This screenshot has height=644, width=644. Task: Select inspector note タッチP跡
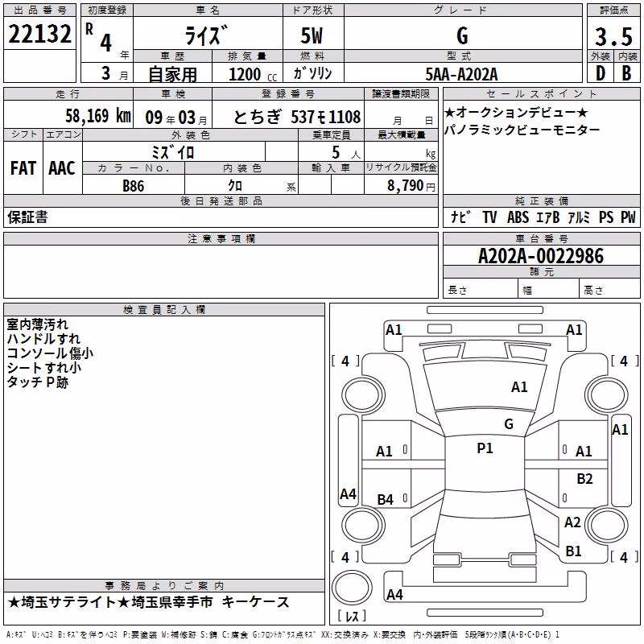tap(37, 382)
